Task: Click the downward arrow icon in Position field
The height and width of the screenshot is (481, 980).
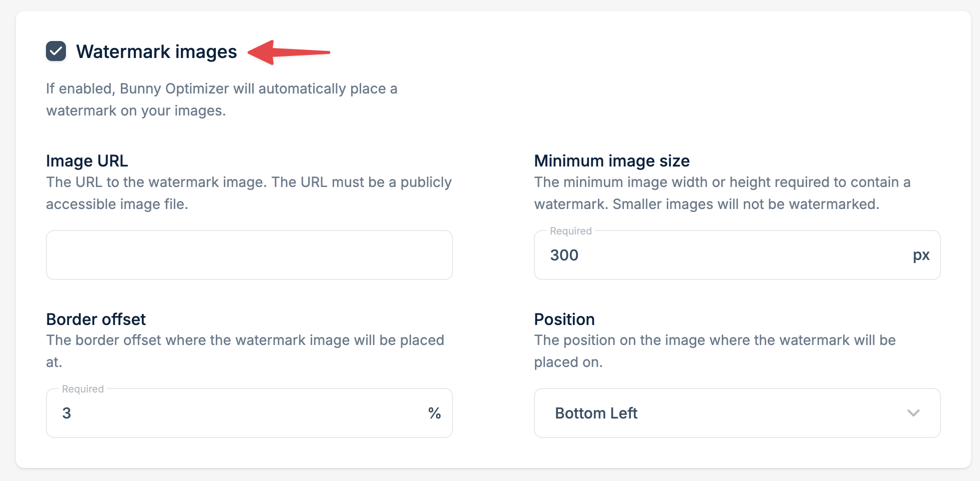Action: point(914,413)
